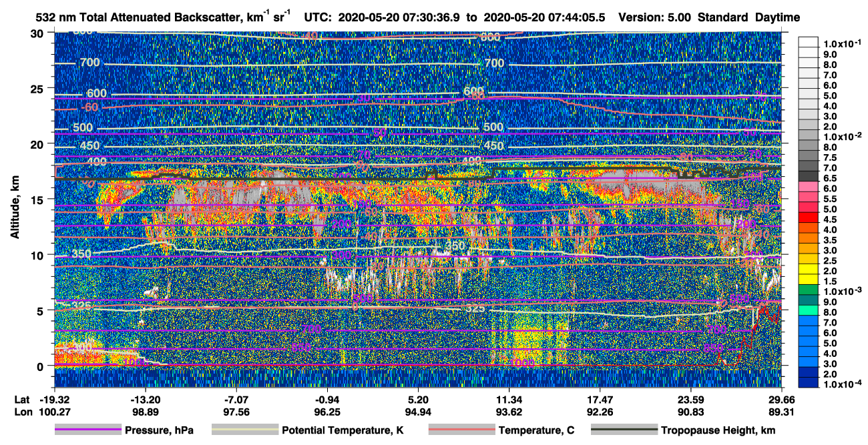Select 'Tropopause Height, km' legend label

(x=718, y=430)
